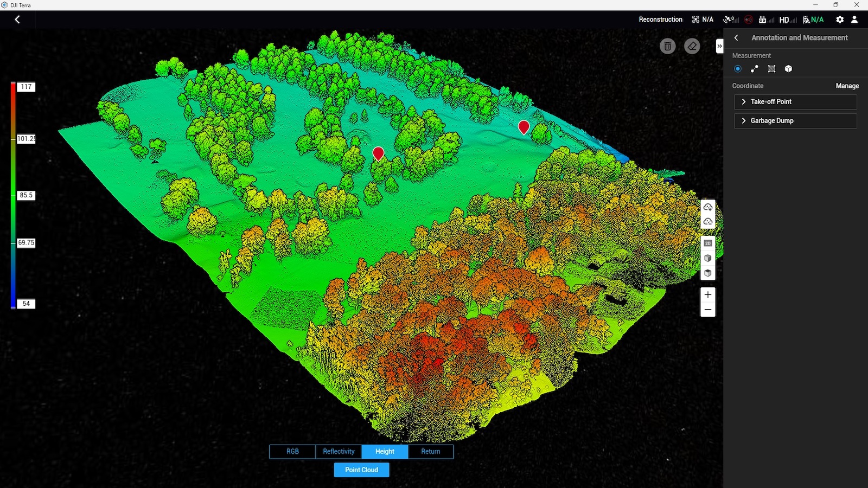Select the Return display tab
The width and height of the screenshot is (868, 488).
coord(430,452)
